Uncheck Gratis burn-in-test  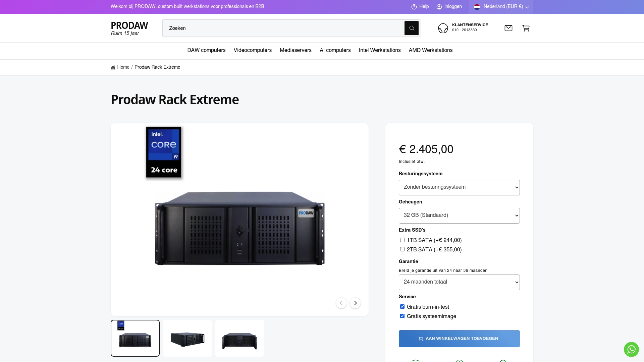tap(402, 307)
